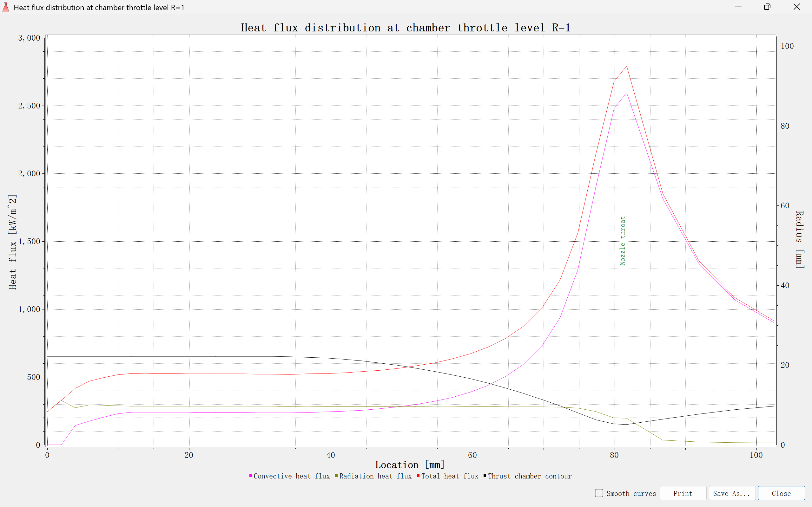Select the black Thrust chamber contour legend marker
This screenshot has width=812, height=507.
click(485, 476)
